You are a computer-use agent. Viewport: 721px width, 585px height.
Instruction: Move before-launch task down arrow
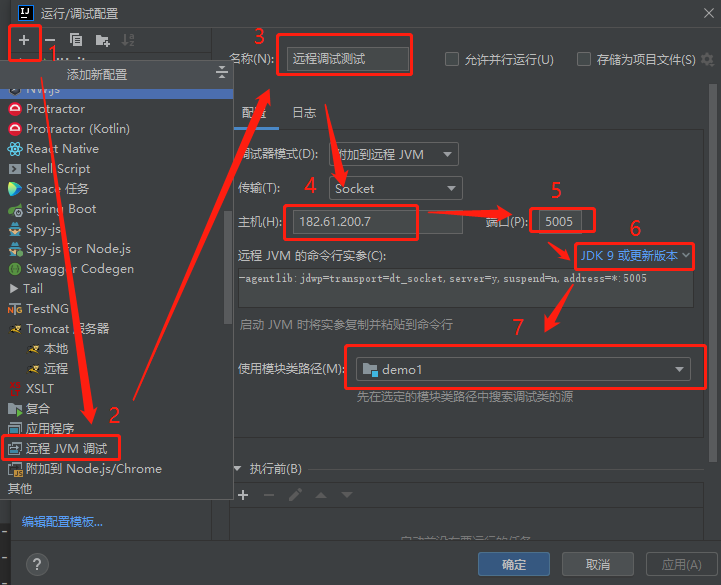click(347, 495)
